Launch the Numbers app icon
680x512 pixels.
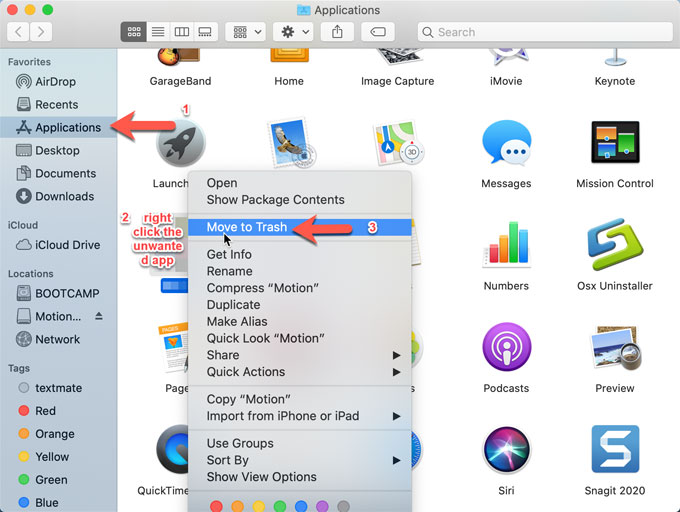click(505, 247)
